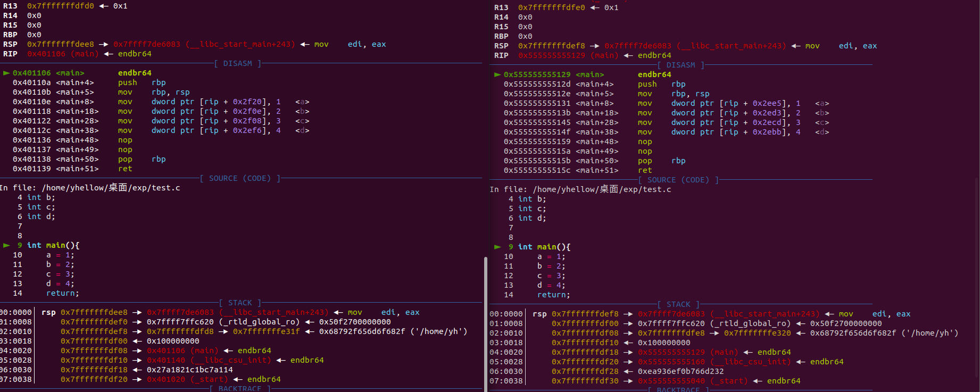Click green arrow at line 9 in right source
This screenshot has height=392, width=980.
(x=497, y=247)
